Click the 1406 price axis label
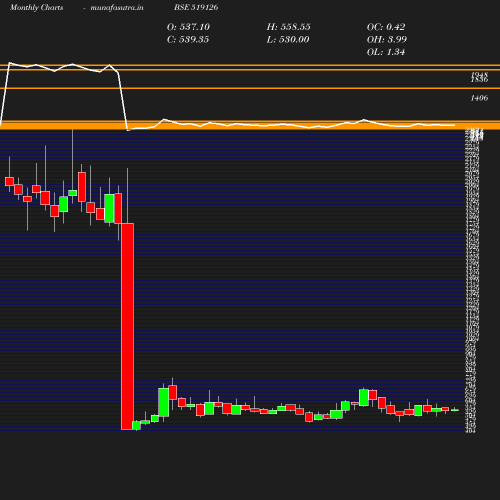 coord(479,98)
